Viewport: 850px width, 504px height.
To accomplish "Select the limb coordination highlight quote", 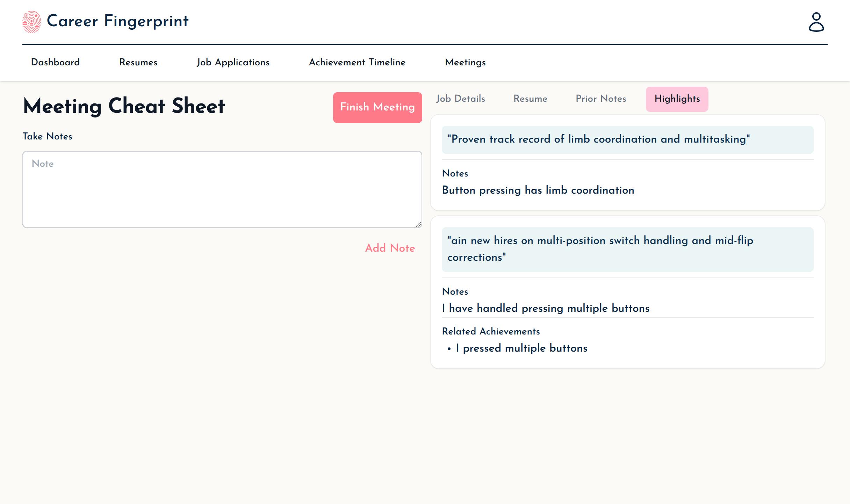I will tap(598, 139).
